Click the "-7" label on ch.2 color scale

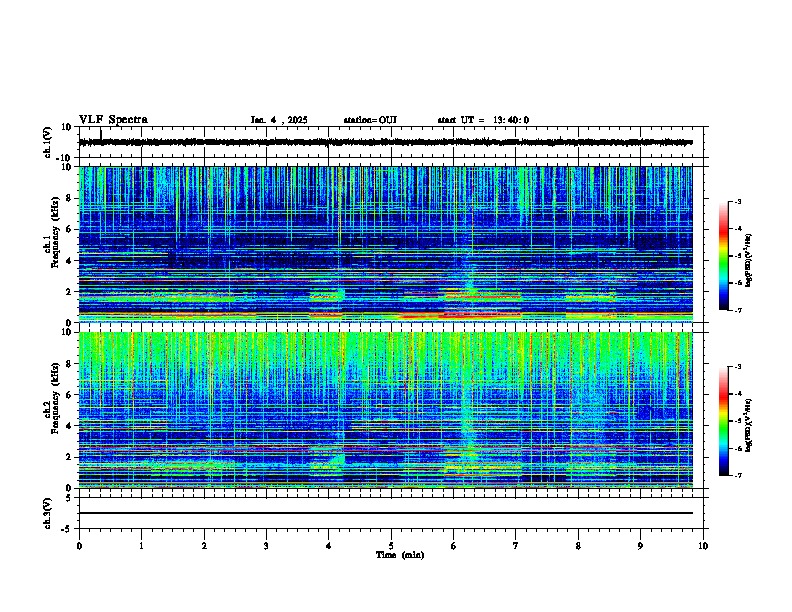click(x=737, y=475)
